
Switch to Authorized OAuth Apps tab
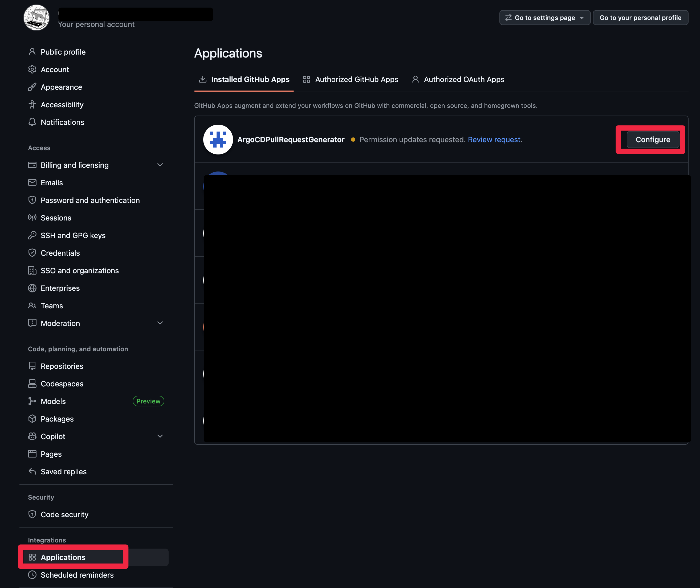pos(458,79)
